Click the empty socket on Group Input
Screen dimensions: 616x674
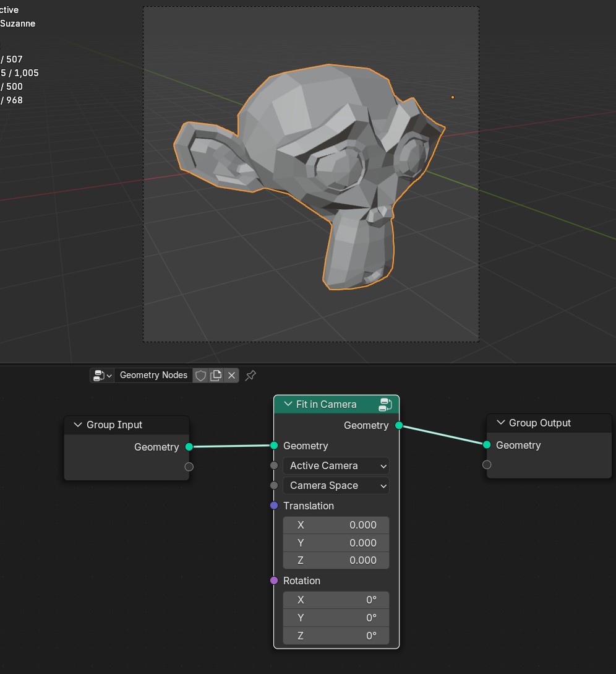click(189, 467)
